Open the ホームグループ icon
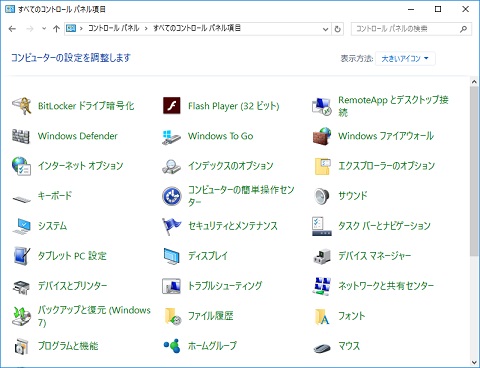480x368 pixels. (172, 346)
